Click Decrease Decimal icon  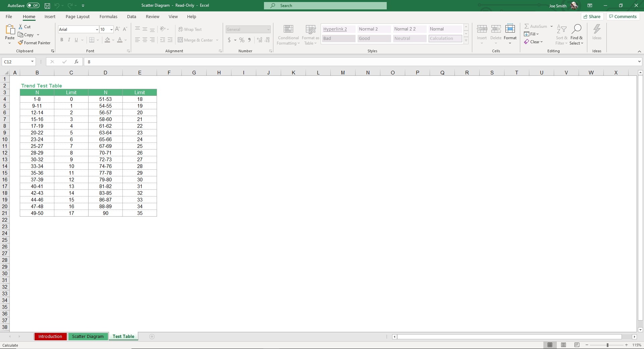click(267, 40)
